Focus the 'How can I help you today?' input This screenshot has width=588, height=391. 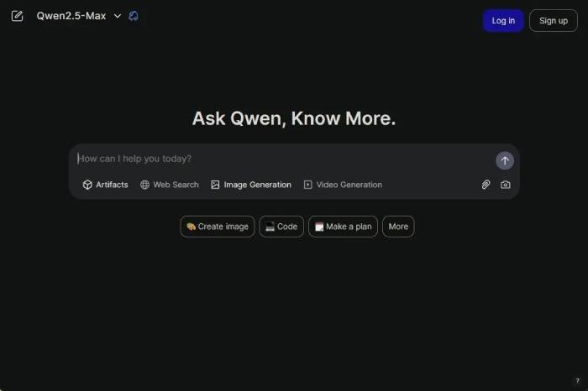pos(283,159)
